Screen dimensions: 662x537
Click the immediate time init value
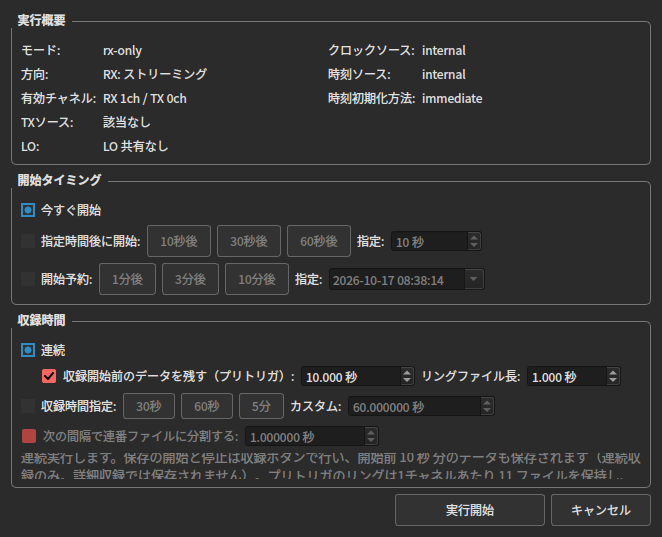coord(452,98)
